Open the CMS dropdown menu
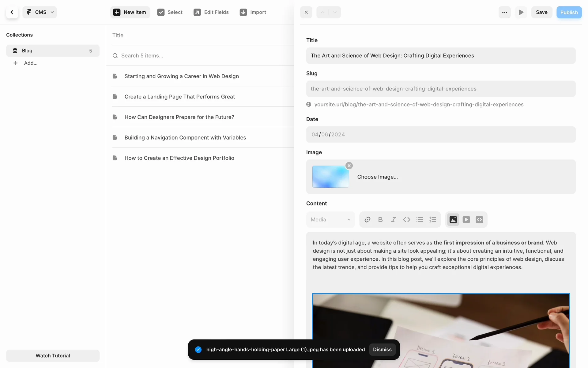 40,12
